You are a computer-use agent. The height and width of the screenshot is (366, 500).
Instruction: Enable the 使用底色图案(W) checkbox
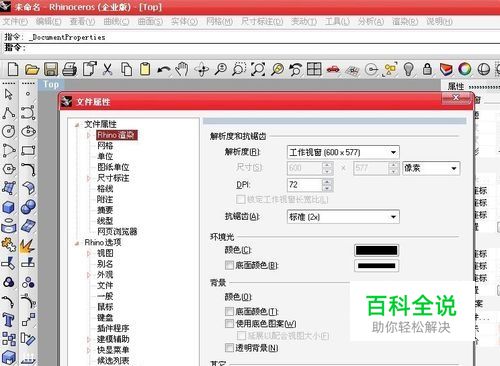click(229, 323)
